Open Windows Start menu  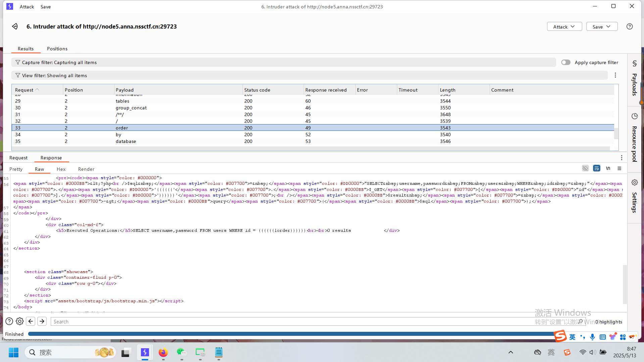coord(13,352)
